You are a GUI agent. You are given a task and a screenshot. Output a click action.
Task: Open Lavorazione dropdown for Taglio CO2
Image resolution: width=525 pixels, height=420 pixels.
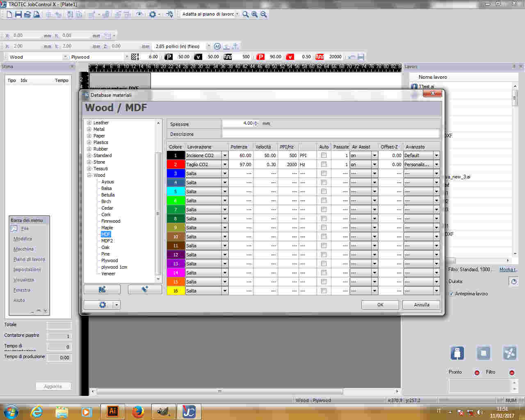[225, 164]
